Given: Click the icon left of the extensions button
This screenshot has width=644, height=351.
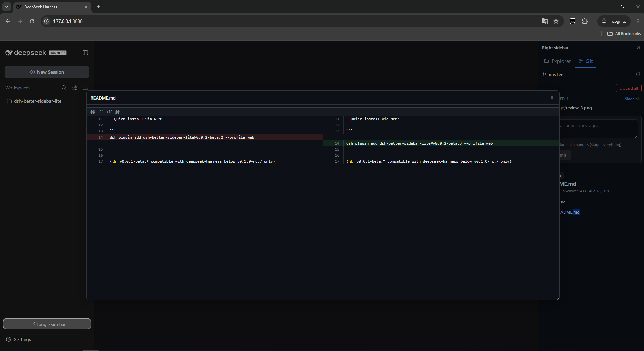Looking at the screenshot, I should pos(573,21).
